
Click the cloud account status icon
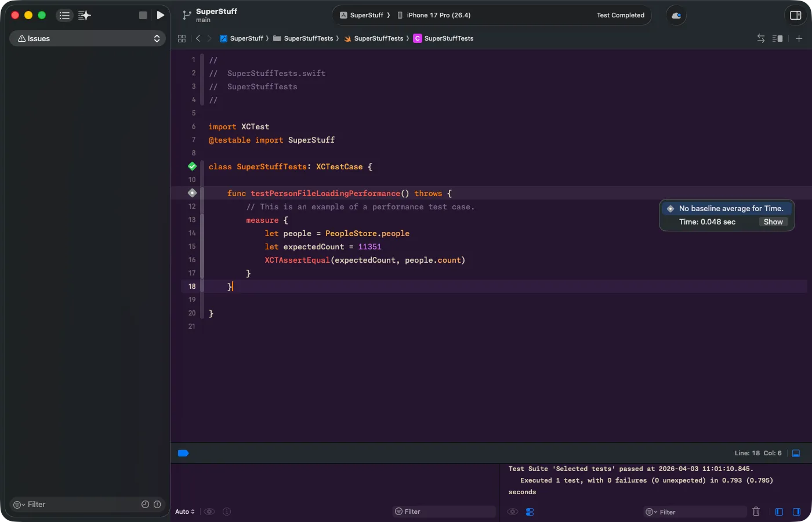pyautogui.click(x=676, y=16)
